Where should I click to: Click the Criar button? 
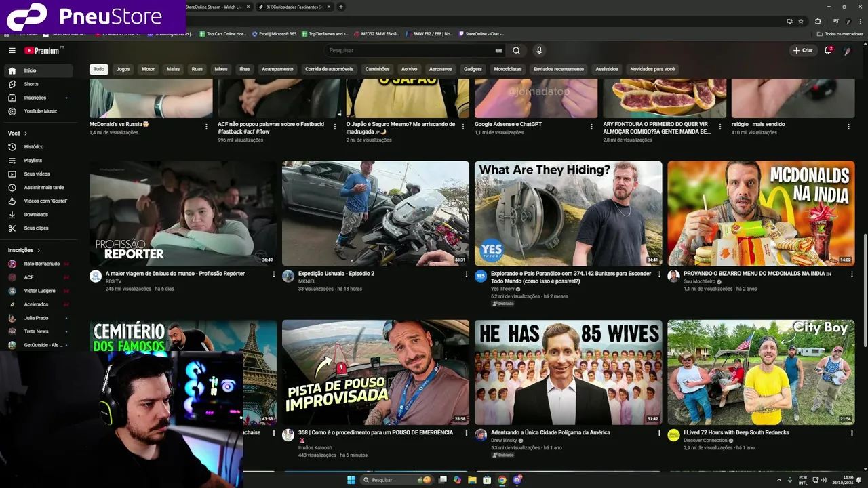803,50
